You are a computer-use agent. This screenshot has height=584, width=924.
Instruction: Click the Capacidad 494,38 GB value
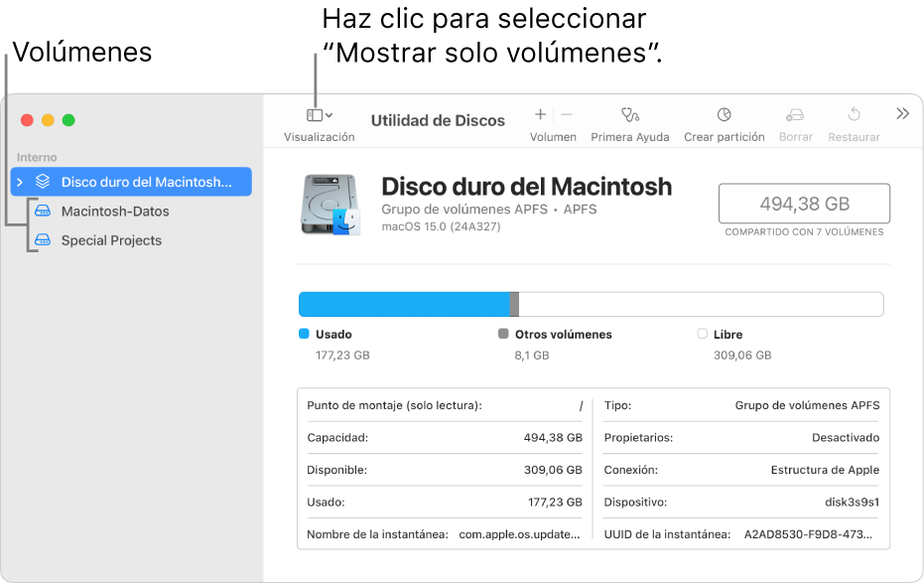click(553, 438)
